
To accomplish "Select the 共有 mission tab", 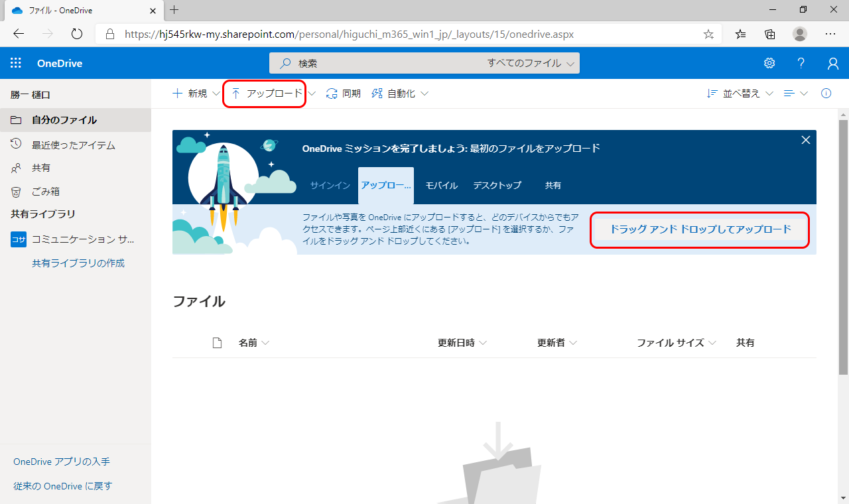I will point(553,186).
